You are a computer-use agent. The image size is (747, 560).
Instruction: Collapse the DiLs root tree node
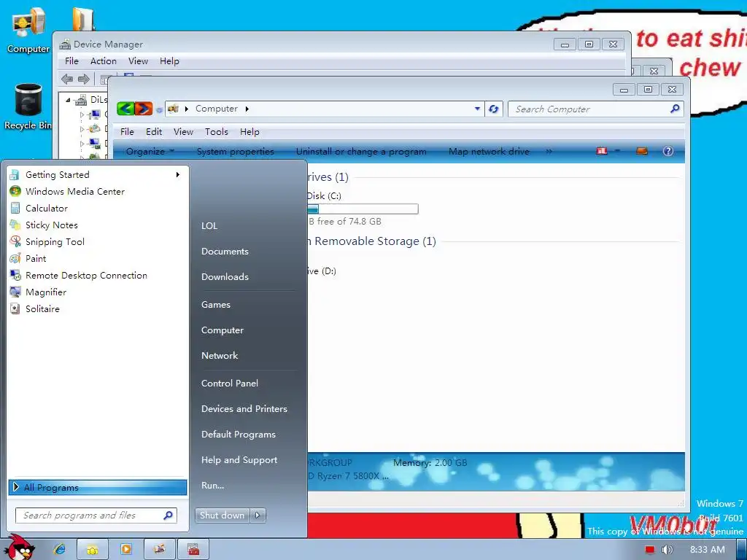[x=68, y=100]
